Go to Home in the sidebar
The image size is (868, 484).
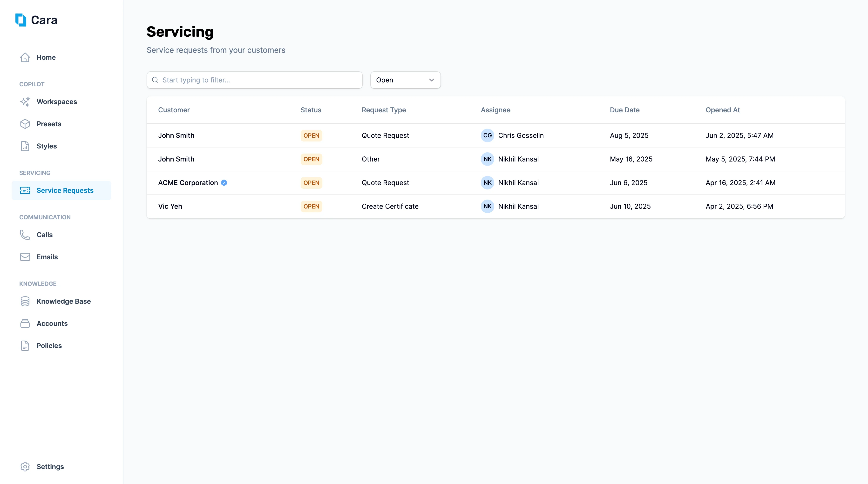[61, 57]
